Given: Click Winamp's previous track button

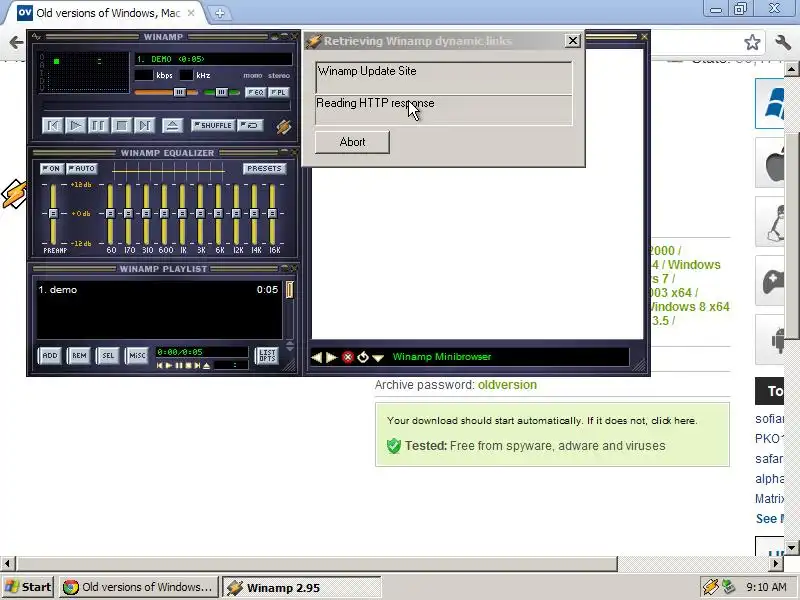Looking at the screenshot, I should point(53,126).
